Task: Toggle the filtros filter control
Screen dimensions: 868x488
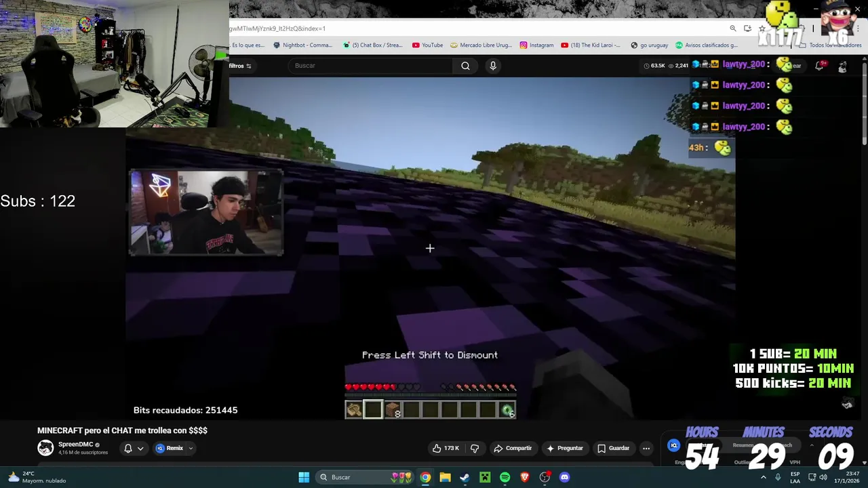Action: tap(240, 66)
